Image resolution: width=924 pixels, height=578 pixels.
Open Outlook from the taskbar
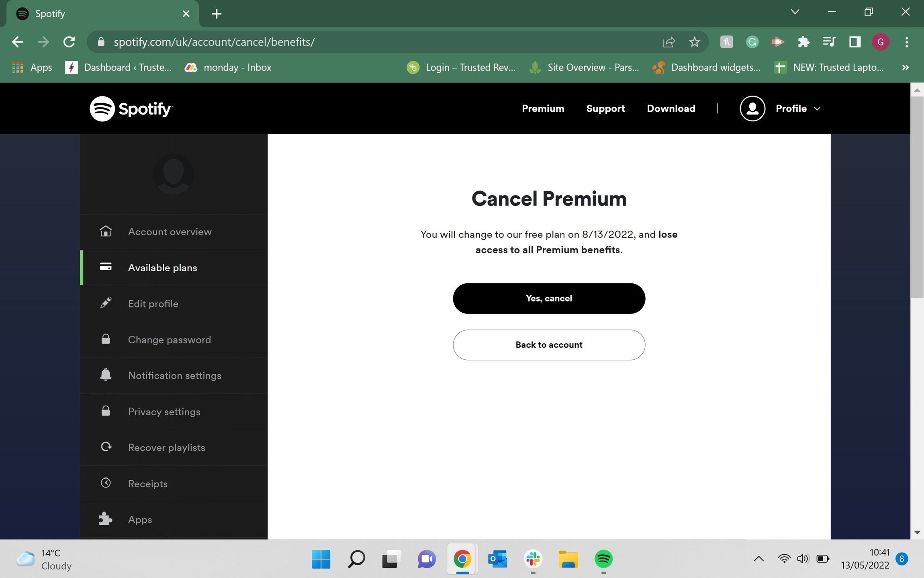[x=497, y=559]
